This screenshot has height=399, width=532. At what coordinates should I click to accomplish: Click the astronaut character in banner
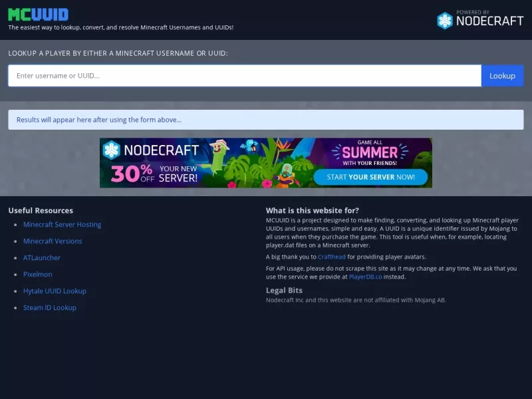(x=287, y=175)
